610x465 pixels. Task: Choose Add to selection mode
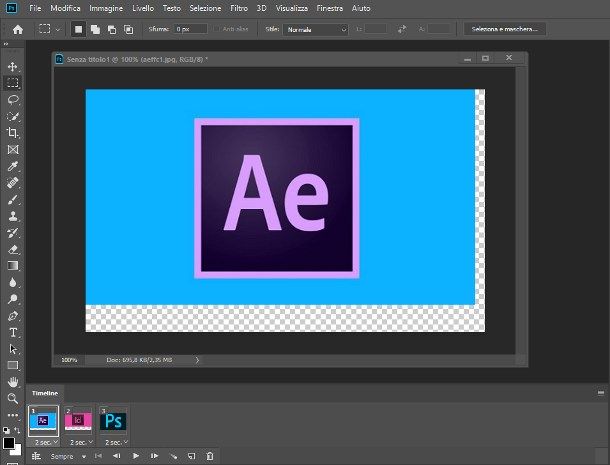(95, 29)
